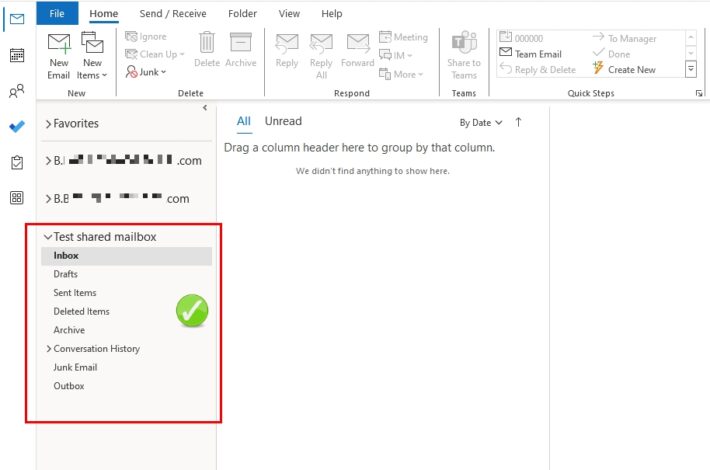Open the File tab

point(57,14)
